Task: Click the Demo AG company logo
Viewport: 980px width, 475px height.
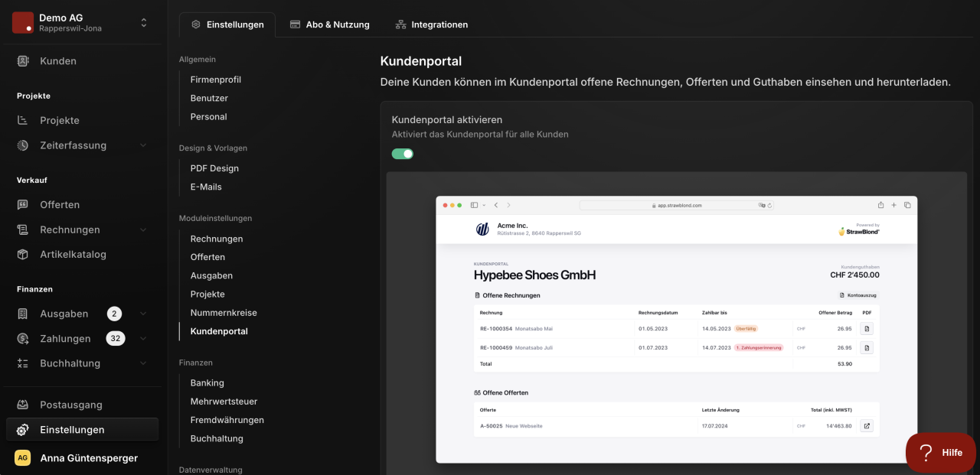Action: [x=23, y=22]
